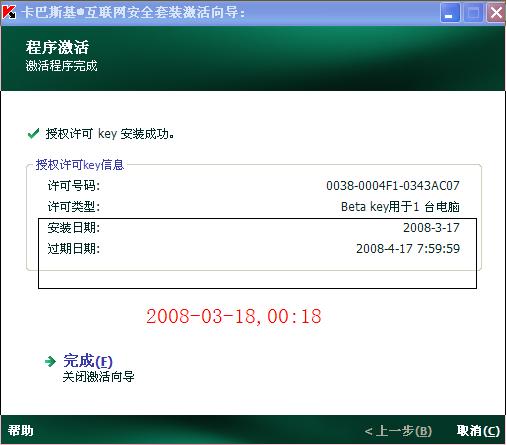This screenshot has height=445, width=506.
Task: Click the 授权许可key信息 group title
Action: pyautogui.click(x=80, y=165)
